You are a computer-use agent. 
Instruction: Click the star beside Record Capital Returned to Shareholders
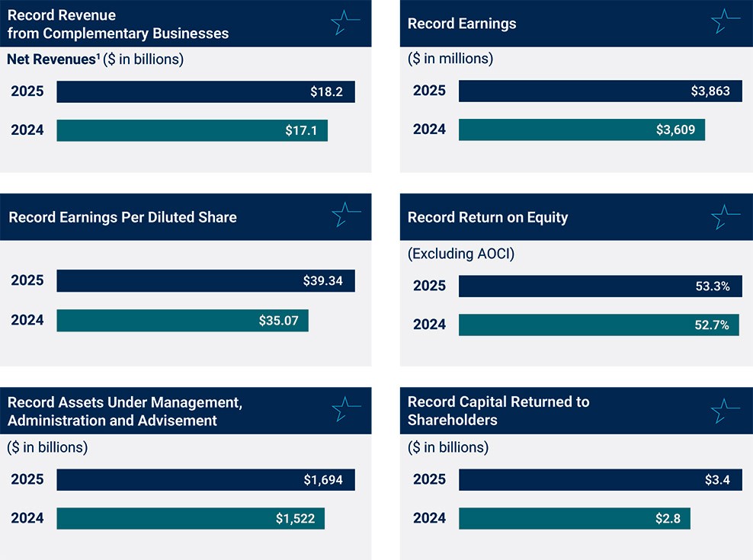725,410
